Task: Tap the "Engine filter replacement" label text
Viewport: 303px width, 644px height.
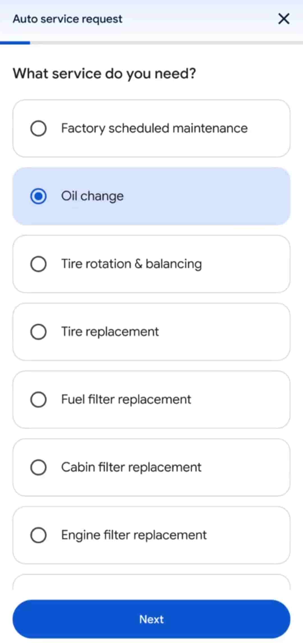Action: tap(134, 535)
